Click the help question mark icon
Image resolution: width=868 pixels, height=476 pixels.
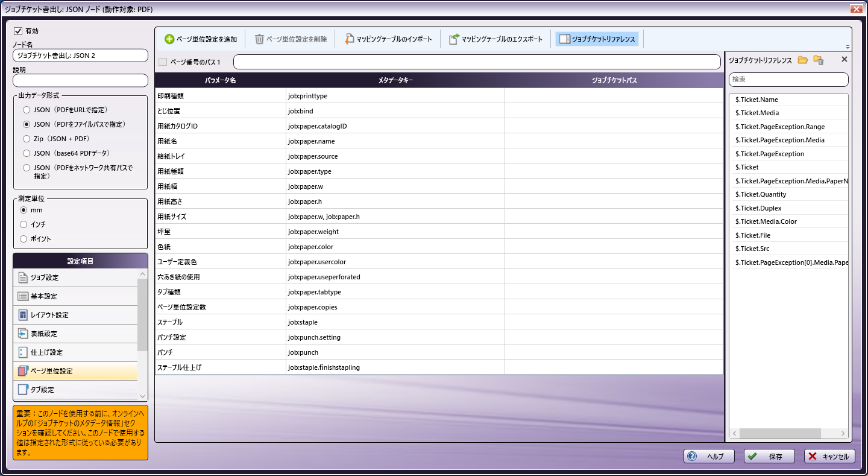coord(692,456)
